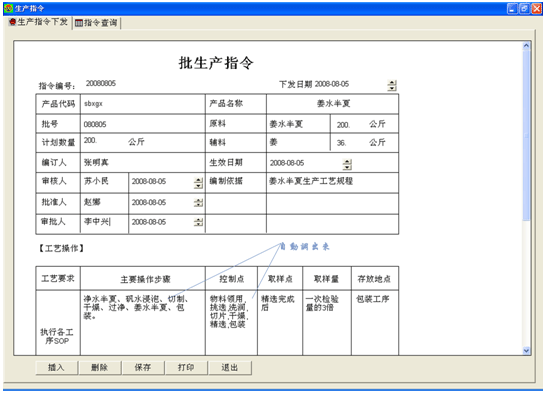Click the scrollbar down arrow
The height and width of the screenshot is (393, 544).
tap(526, 351)
